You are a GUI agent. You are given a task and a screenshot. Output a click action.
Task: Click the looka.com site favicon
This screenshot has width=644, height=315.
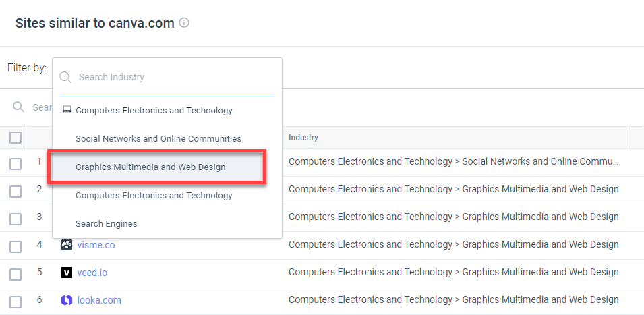pos(67,300)
